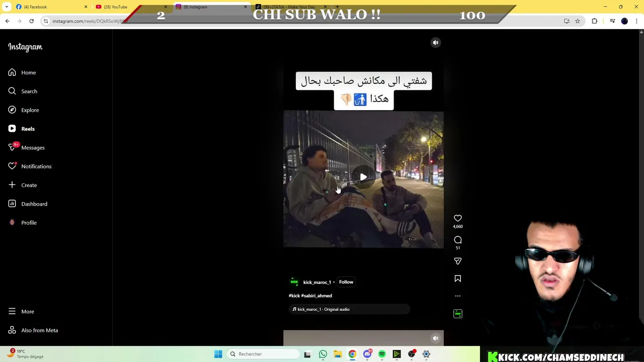
Task: Open Chrome's three-dot menu
Action: [636, 21]
